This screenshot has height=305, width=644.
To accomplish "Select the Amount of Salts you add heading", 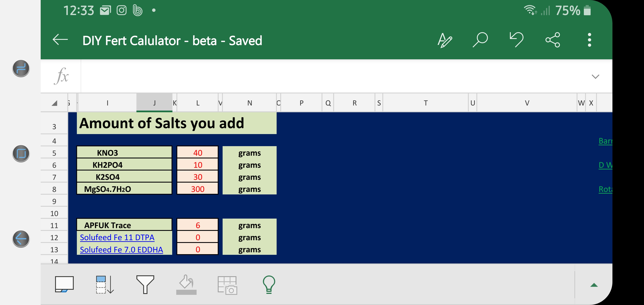I will (176, 123).
